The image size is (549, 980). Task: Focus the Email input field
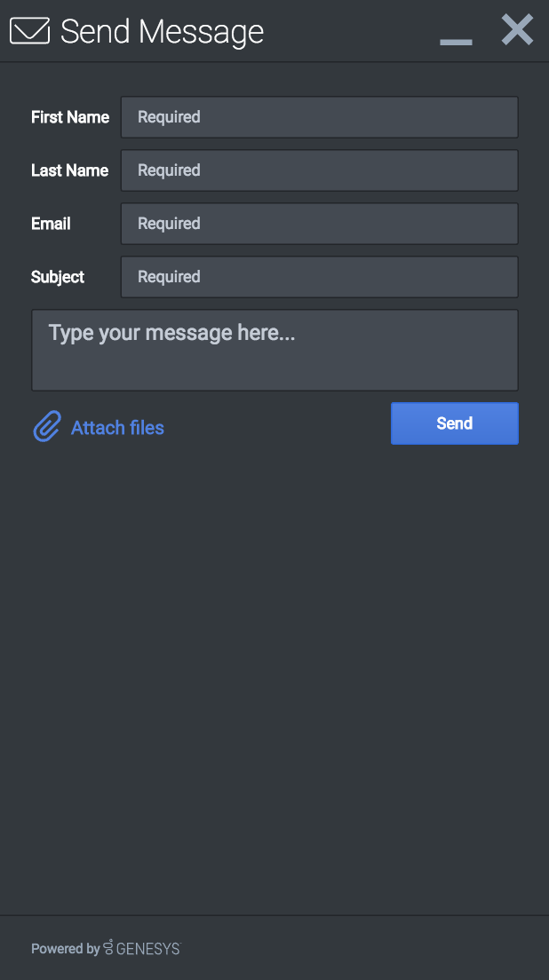[x=319, y=224]
